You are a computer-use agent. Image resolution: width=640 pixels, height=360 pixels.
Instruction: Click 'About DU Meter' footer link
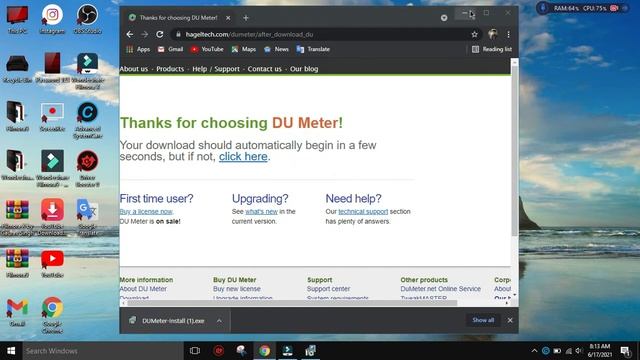[x=143, y=289]
